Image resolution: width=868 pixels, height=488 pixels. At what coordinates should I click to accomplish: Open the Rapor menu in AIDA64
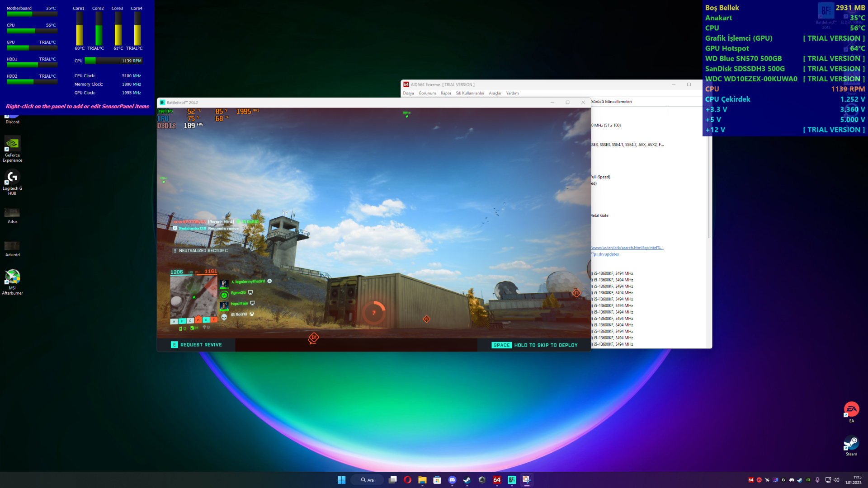[446, 93]
